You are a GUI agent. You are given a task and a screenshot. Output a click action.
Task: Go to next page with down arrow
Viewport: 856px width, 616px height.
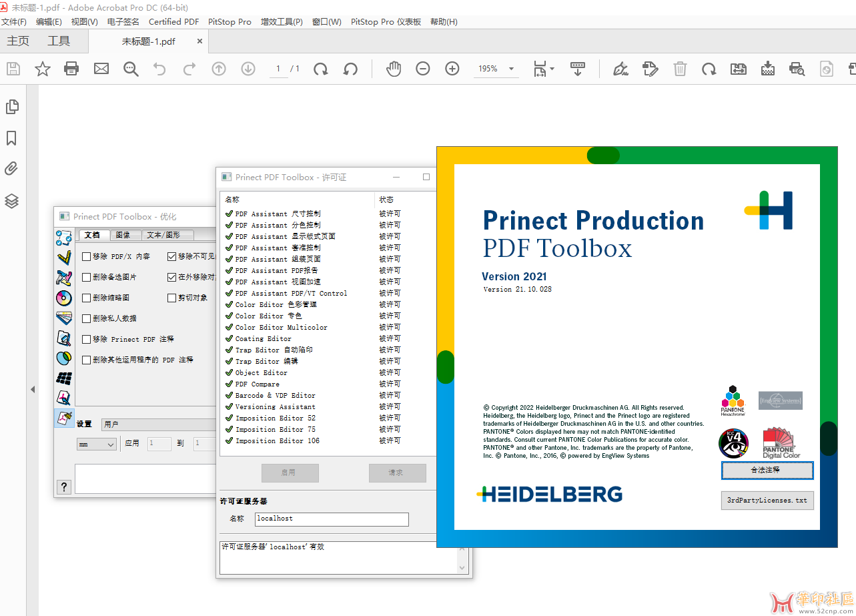pos(248,69)
